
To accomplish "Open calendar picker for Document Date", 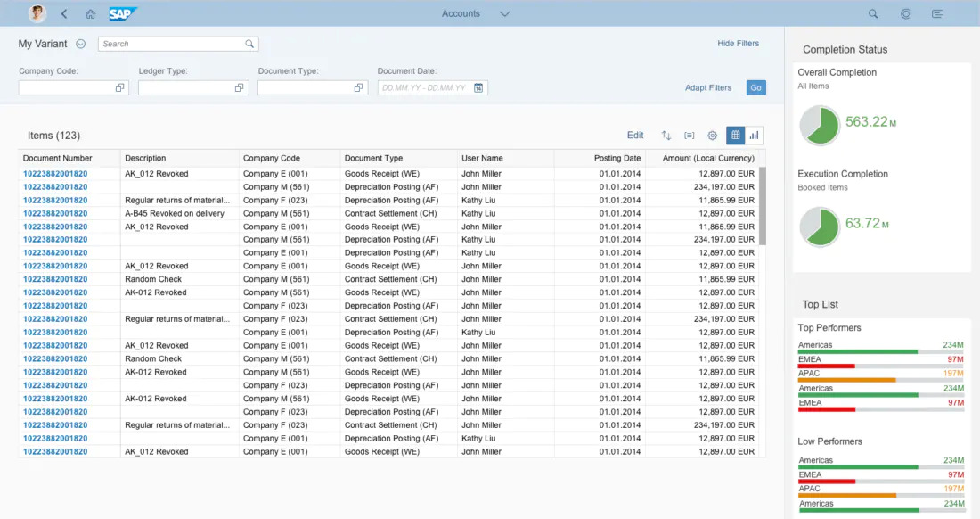I will point(478,88).
